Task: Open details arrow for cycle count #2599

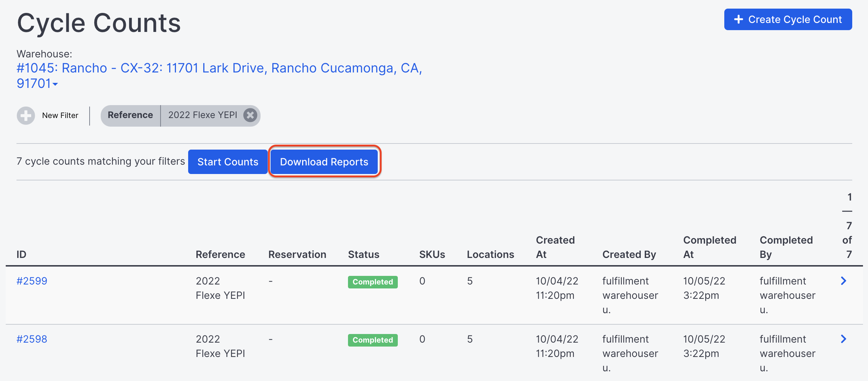Action: coord(844,281)
